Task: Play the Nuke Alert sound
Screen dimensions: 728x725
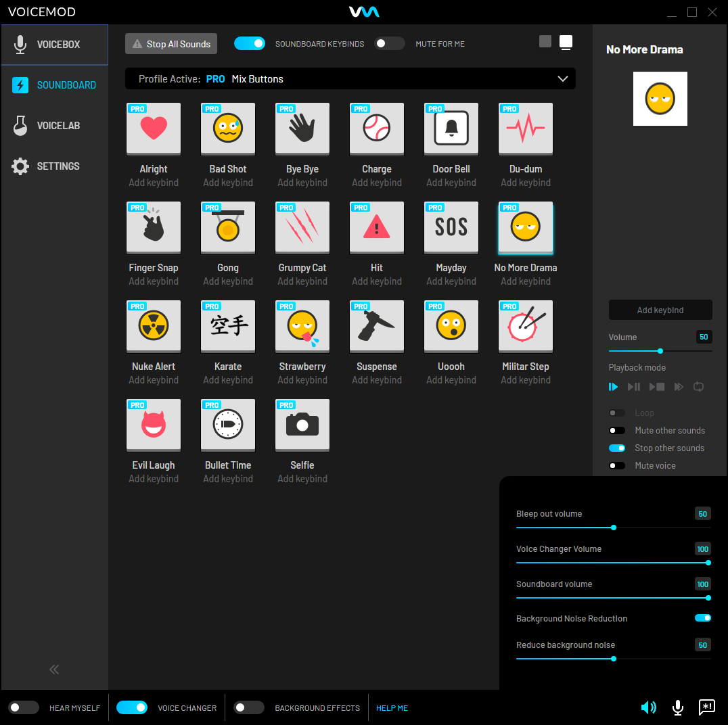Action: [154, 326]
